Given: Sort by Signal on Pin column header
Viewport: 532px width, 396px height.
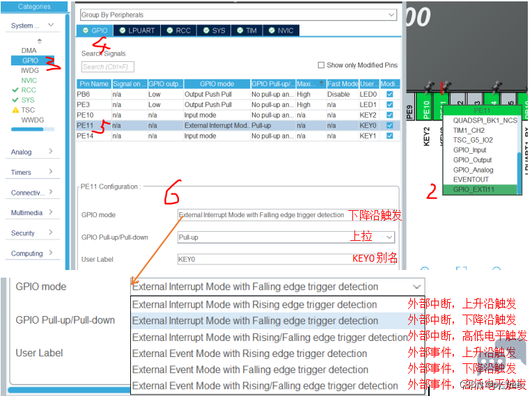Looking at the screenshot, I should 130,84.
